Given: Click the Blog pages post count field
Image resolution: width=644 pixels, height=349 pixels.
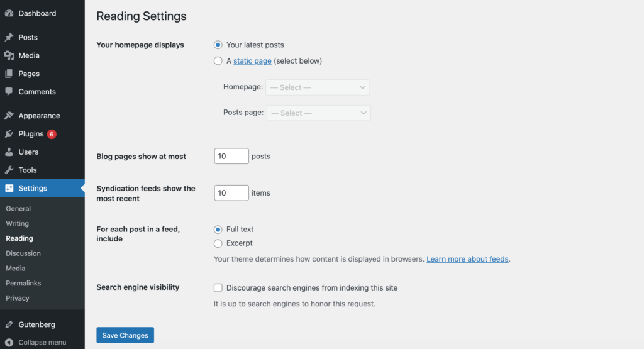Looking at the screenshot, I should pyautogui.click(x=231, y=156).
